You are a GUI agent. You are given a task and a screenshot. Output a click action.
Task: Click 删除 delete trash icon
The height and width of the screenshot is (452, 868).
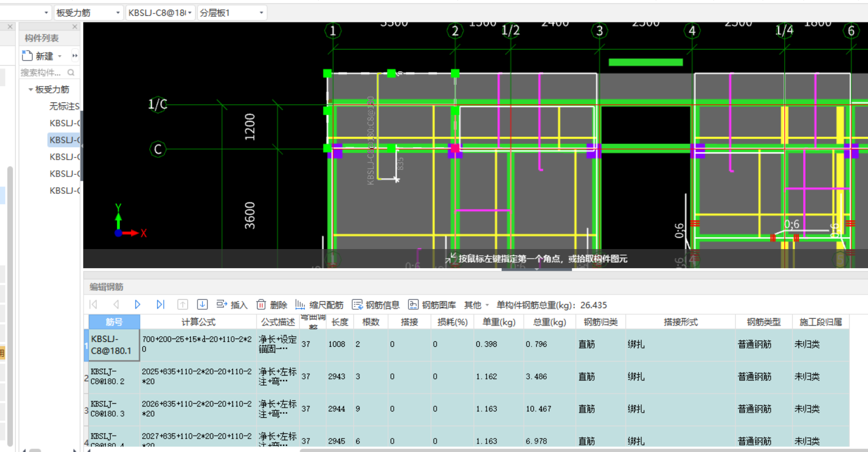tap(261, 305)
